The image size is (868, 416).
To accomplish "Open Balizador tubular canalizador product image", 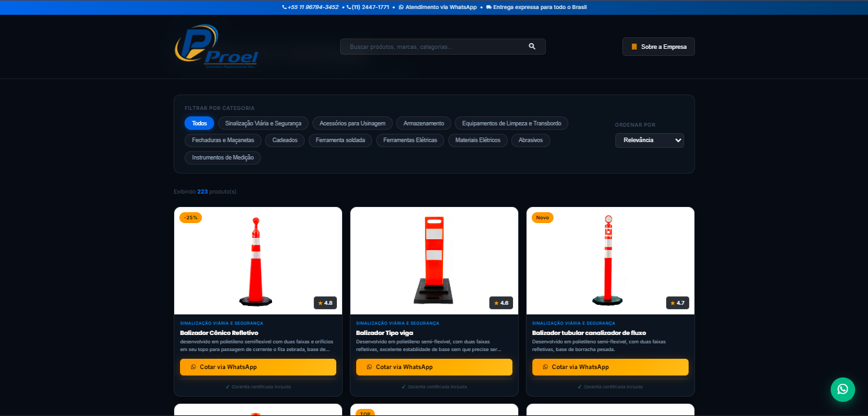I will pos(610,260).
